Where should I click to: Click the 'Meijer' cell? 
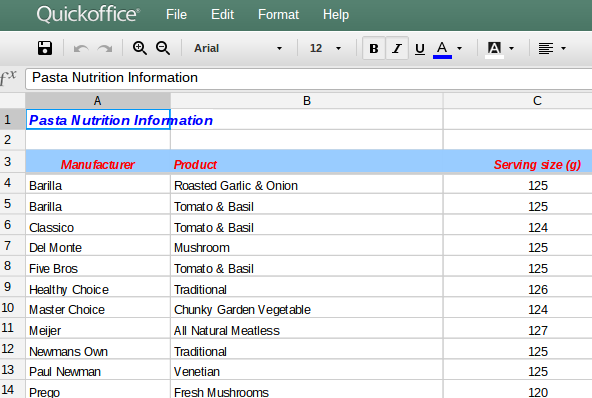[x=98, y=329]
